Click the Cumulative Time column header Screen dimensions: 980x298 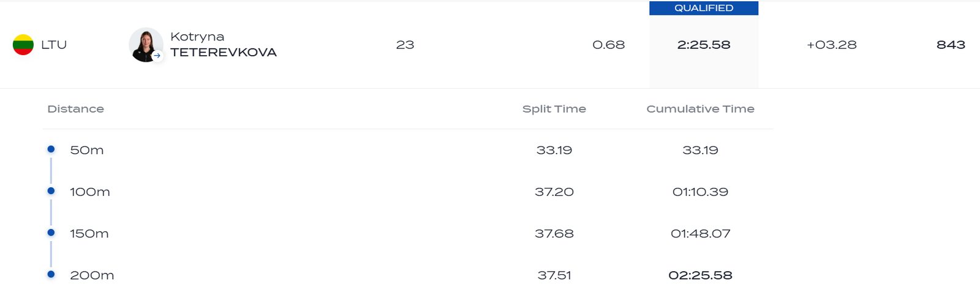click(x=700, y=109)
